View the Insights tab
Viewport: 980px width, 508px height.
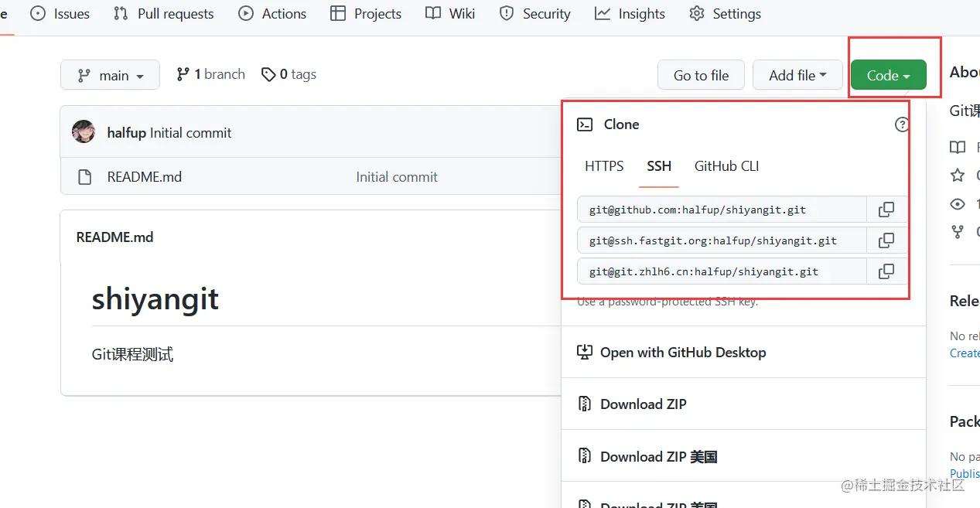tap(630, 14)
